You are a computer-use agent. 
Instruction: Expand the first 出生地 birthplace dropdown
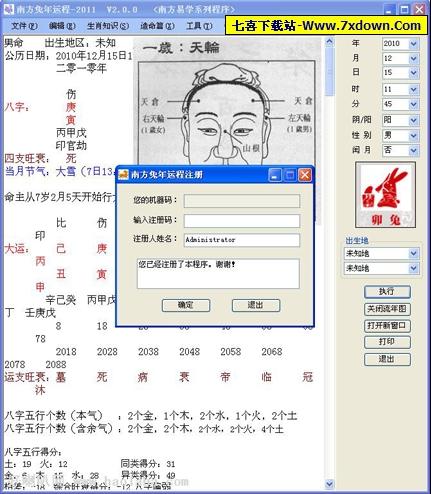click(413, 254)
